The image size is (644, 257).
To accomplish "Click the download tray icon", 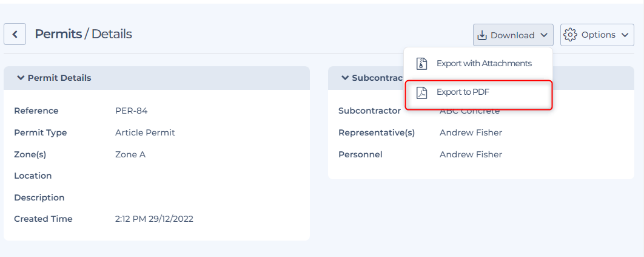I will tap(482, 35).
